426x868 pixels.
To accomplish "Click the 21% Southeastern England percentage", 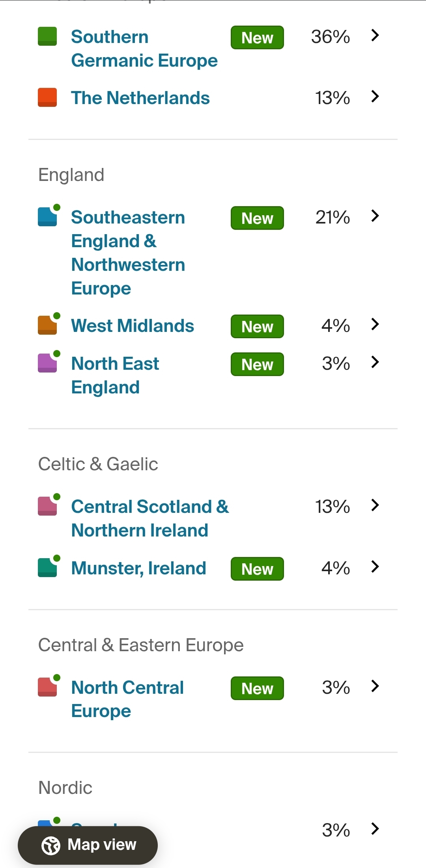I will tap(333, 217).
